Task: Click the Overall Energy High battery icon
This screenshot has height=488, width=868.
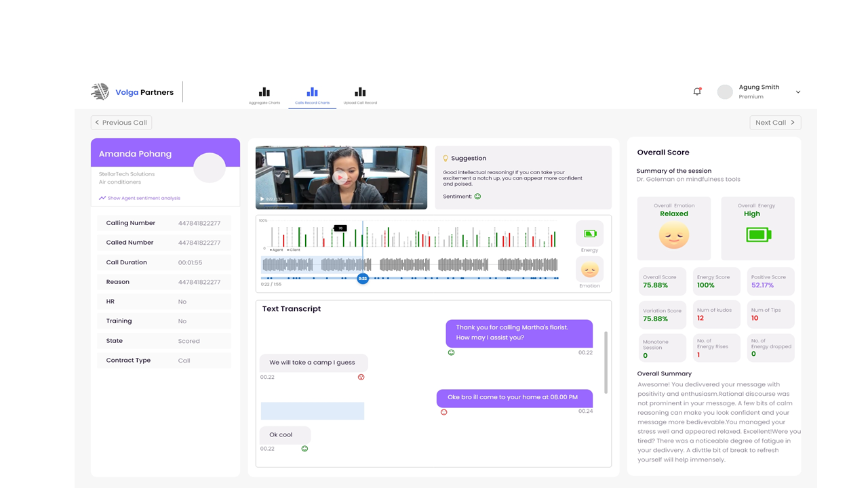Action: [x=757, y=235]
